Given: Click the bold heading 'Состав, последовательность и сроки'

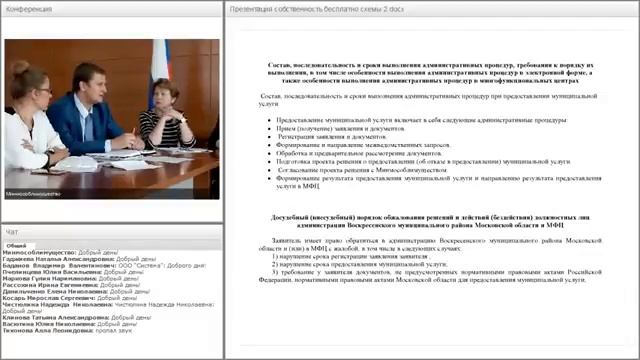Looking at the screenshot, I should [x=430, y=73].
